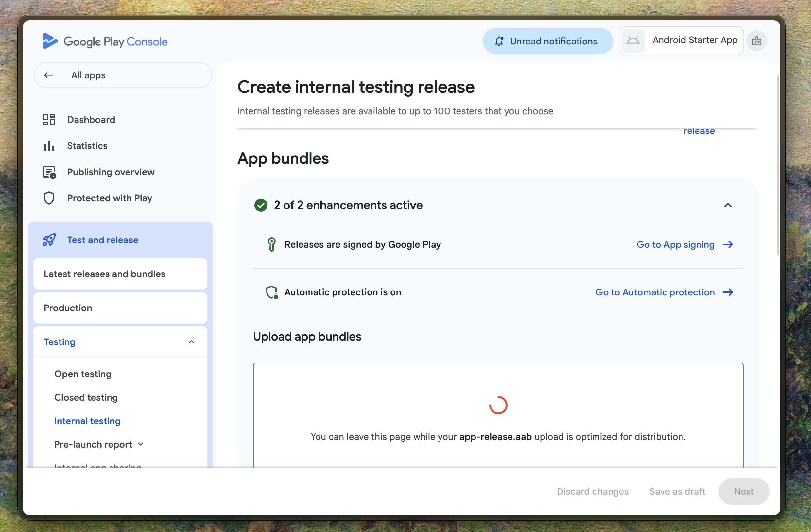This screenshot has width=811, height=532.
Task: Click the upload app bundles drop area
Action: pos(498,416)
